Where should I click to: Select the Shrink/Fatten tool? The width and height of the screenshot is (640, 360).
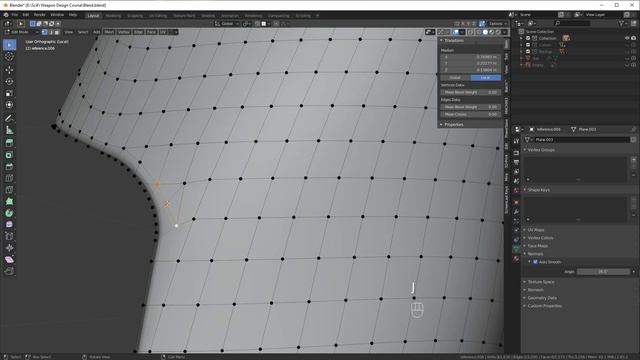click(9, 248)
